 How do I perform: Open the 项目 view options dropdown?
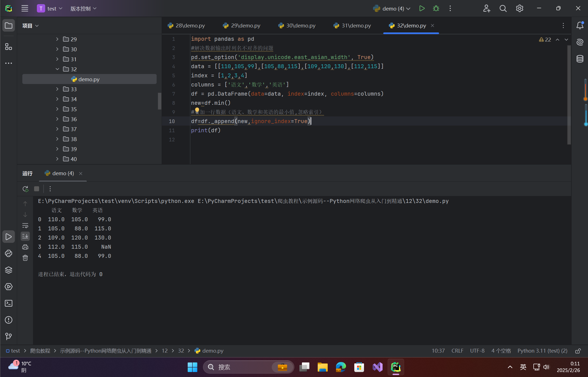pos(30,26)
